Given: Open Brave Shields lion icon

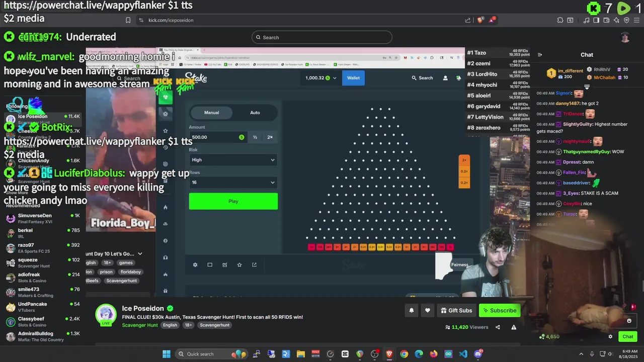Looking at the screenshot, I should (x=480, y=20).
